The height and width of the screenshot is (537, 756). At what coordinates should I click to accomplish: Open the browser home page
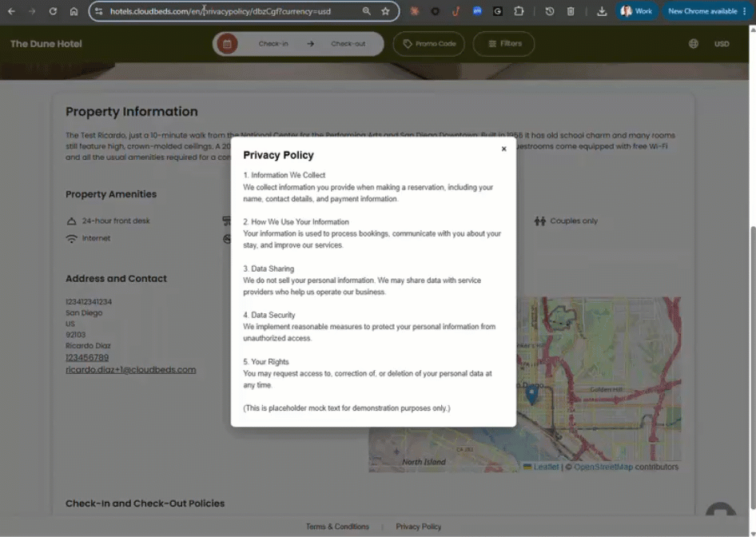tap(74, 11)
